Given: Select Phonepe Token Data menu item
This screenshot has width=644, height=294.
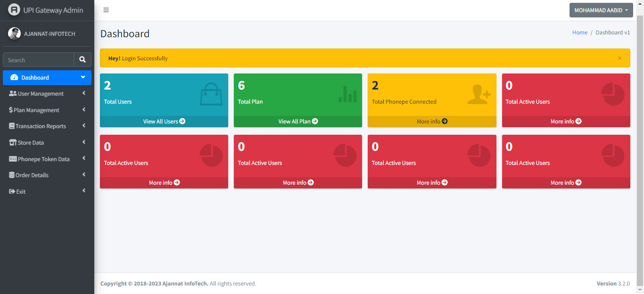Looking at the screenshot, I should pos(43,159).
